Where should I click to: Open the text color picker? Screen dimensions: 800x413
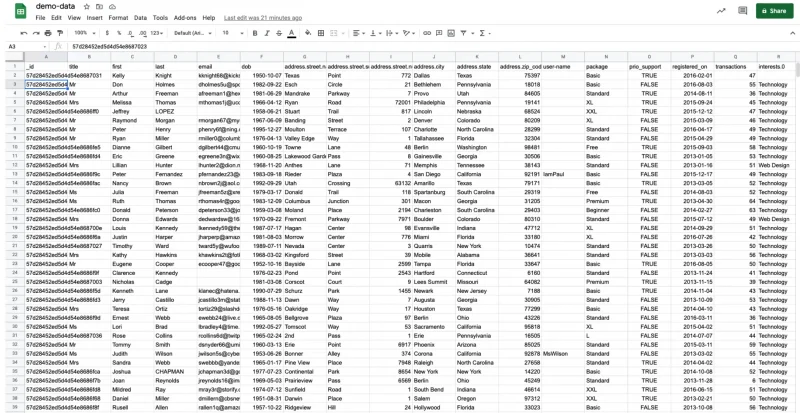click(291, 33)
